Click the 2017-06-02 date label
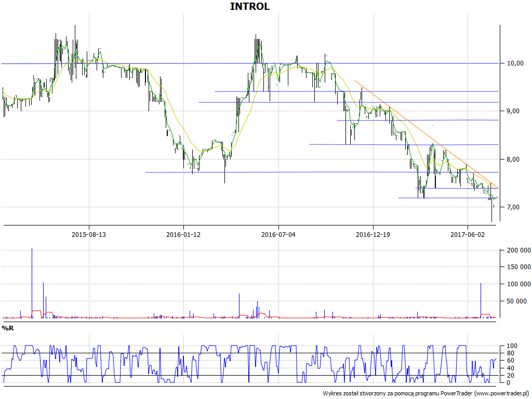 pyautogui.click(x=468, y=234)
